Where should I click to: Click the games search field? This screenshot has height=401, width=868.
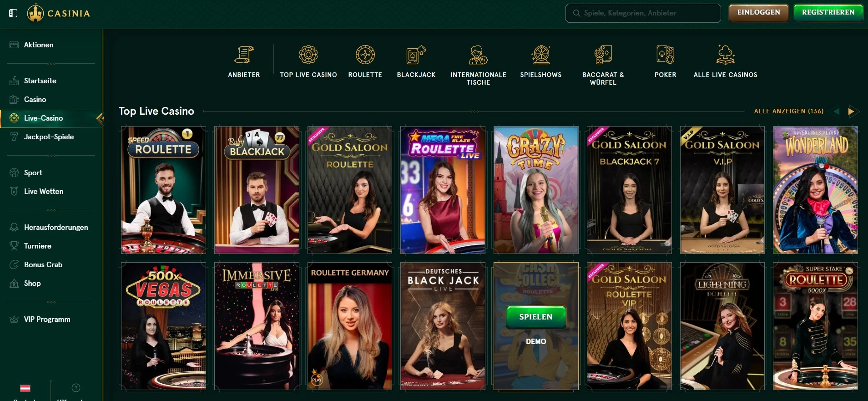643,13
